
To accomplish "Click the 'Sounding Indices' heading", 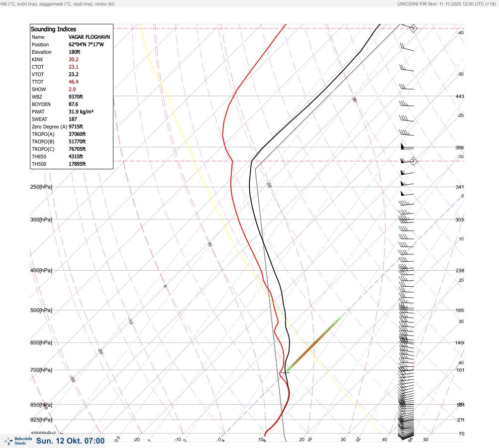I will coord(53,29).
